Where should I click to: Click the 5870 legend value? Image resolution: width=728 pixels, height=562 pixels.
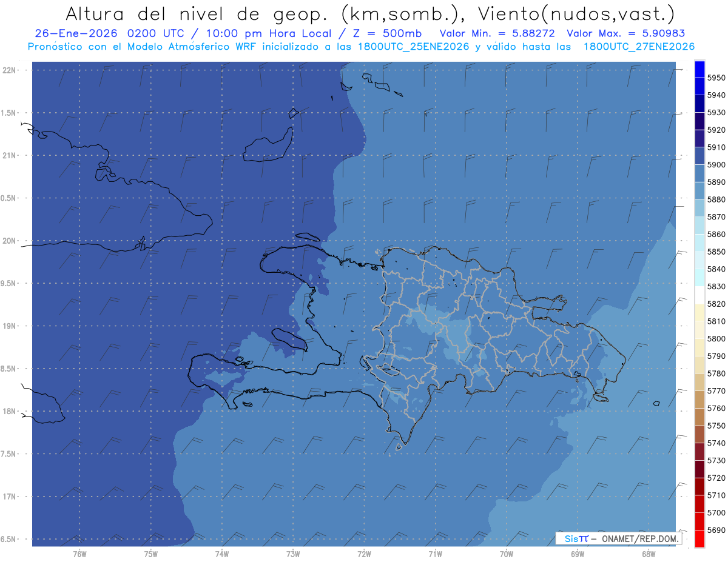click(716, 216)
